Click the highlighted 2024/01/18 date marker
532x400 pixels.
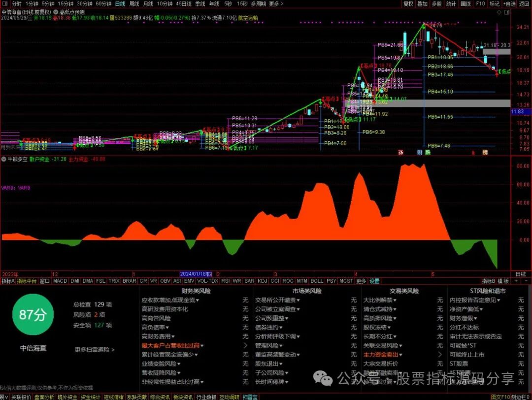coord(196,274)
